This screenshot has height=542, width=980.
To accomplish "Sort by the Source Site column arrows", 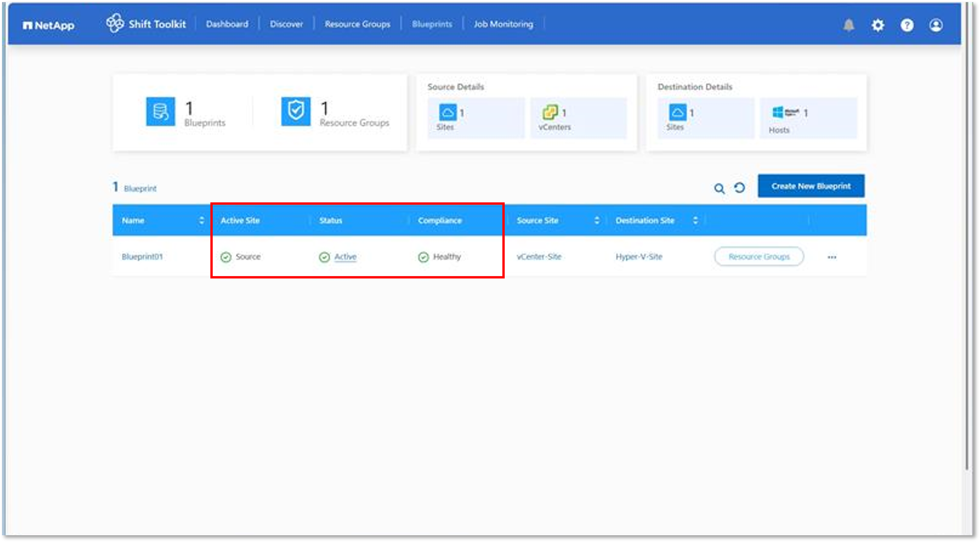I will pyautogui.click(x=597, y=220).
